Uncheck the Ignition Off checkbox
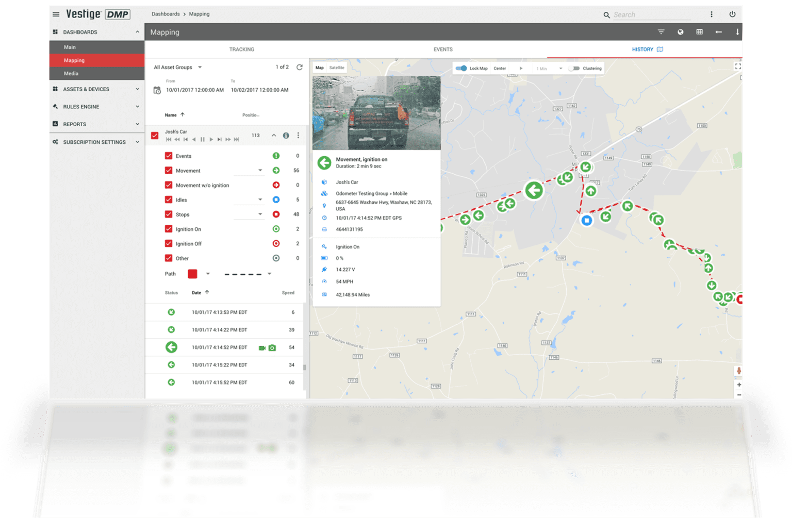The height and width of the screenshot is (532, 792). pos(169,243)
